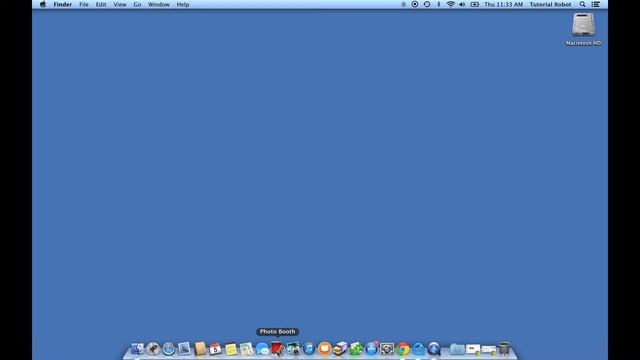Open the Apple menu
Image resolution: width=640 pixels, height=360 pixels.
click(43, 4)
